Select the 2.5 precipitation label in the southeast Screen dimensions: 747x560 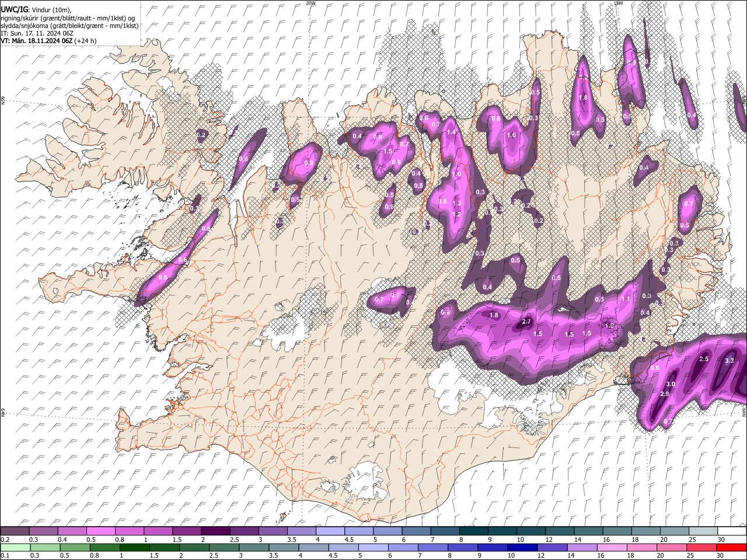point(704,359)
